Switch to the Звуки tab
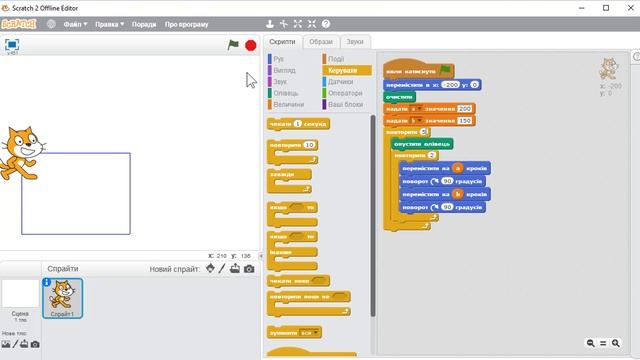This screenshot has height=360, width=640. point(355,42)
